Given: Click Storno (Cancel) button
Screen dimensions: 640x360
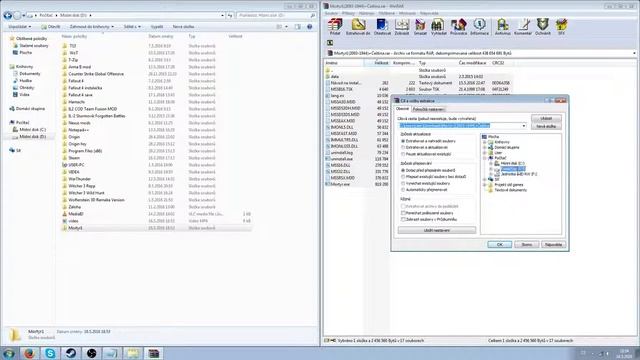Looking at the screenshot, I should (x=527, y=244).
